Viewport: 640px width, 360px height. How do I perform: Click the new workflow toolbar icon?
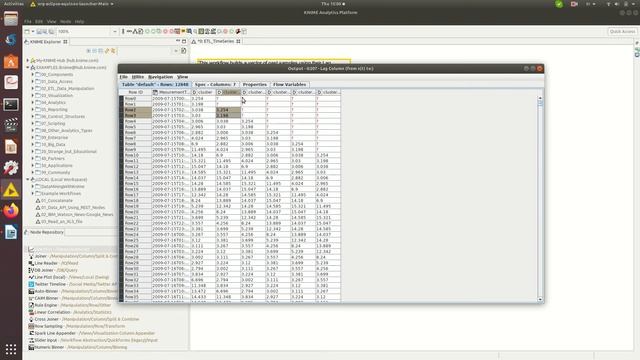27,31
